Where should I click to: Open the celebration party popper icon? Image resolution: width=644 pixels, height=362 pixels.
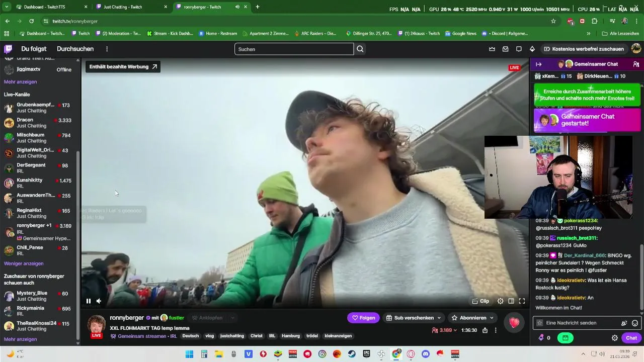pyautogui.click(x=624, y=323)
